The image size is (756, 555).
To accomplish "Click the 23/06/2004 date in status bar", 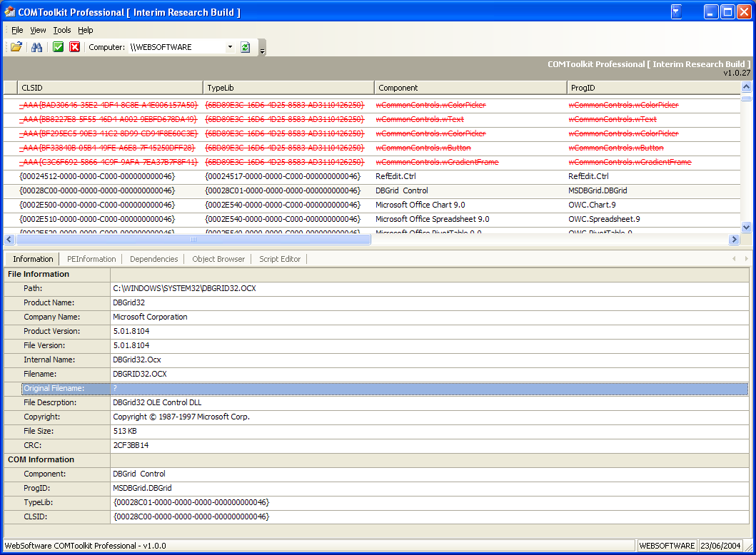I will 720,546.
